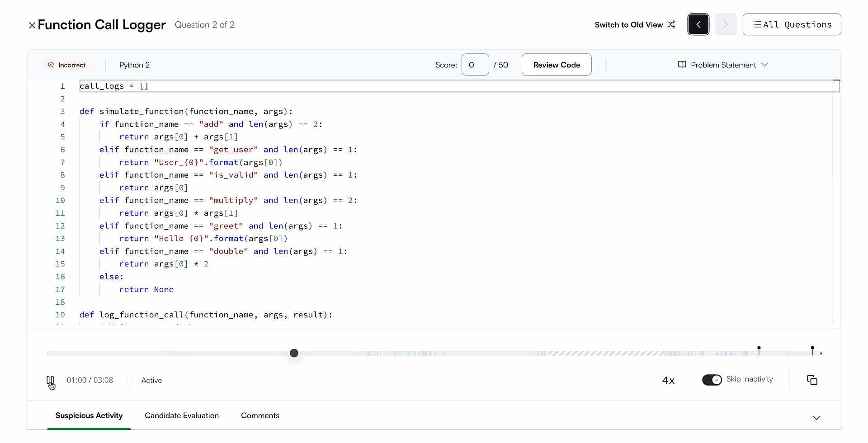Screen dimensions: 868x443
Task: Pause the playback
Action: (x=50, y=380)
